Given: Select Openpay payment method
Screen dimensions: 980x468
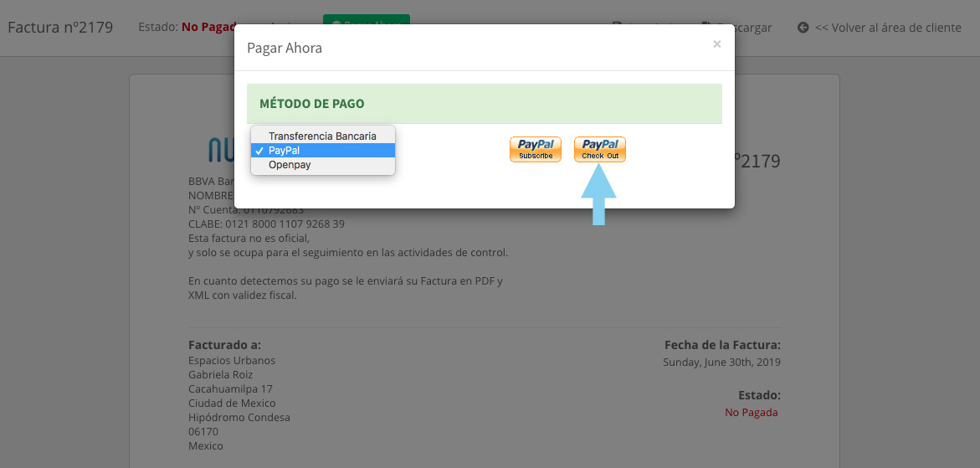Looking at the screenshot, I should point(322,165).
